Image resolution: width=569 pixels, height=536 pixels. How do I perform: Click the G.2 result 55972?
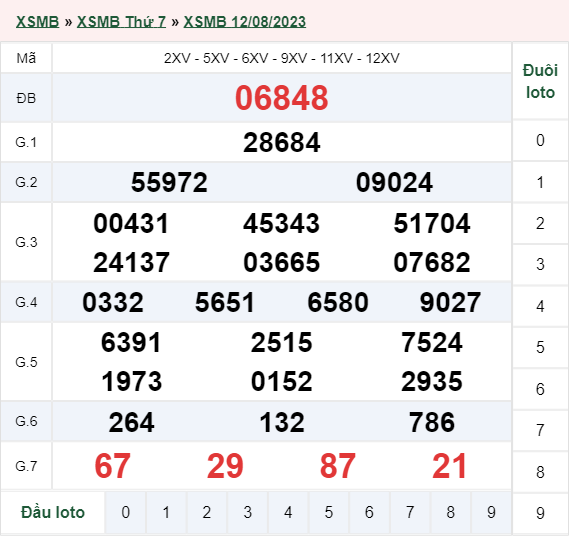pyautogui.click(x=169, y=182)
